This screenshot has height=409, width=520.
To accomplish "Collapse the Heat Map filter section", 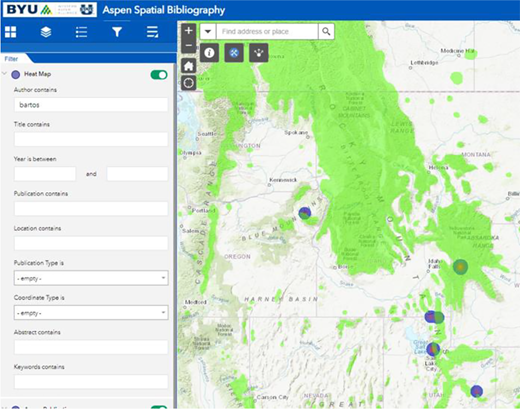I will [5, 74].
